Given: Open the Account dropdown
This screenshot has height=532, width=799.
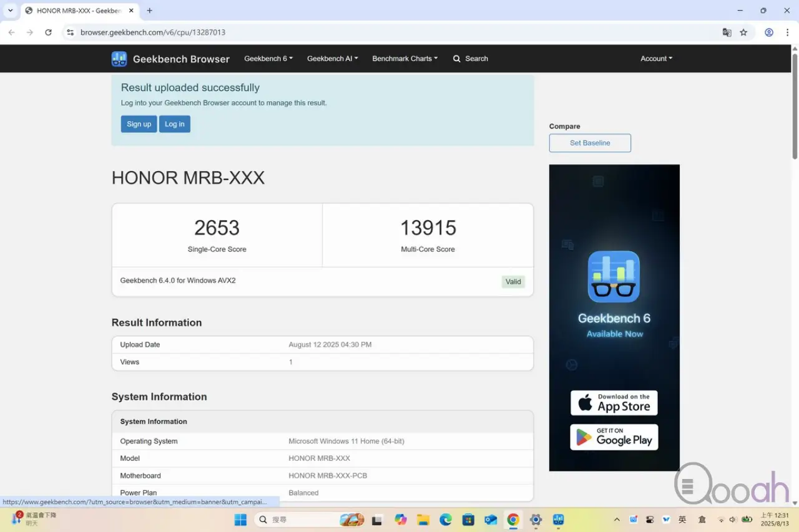Looking at the screenshot, I should (657, 59).
